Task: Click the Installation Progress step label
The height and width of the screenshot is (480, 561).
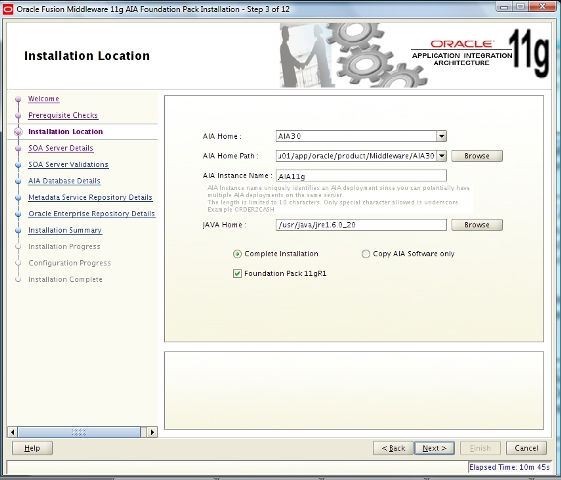Action: 64,246
